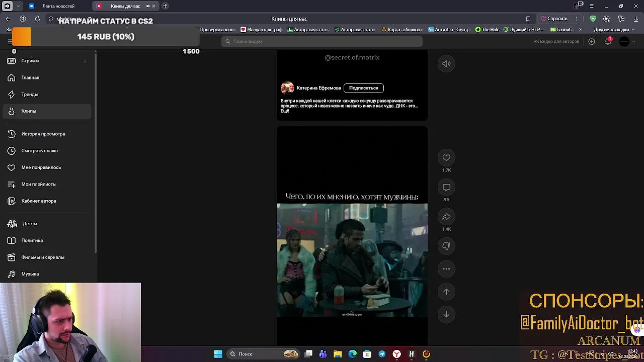Open the notifications bell
644x362 pixels.
pos(608,41)
